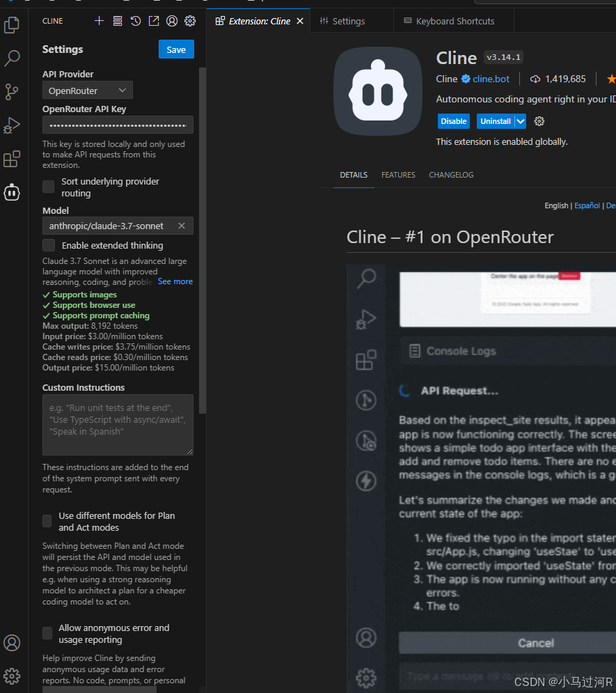This screenshot has height=693, width=616.
Task: Open the Manage gear in activity bar
Action: 12,676
